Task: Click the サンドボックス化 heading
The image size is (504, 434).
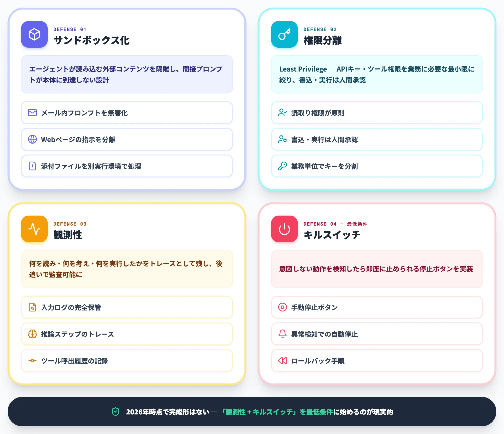Action: (91, 40)
